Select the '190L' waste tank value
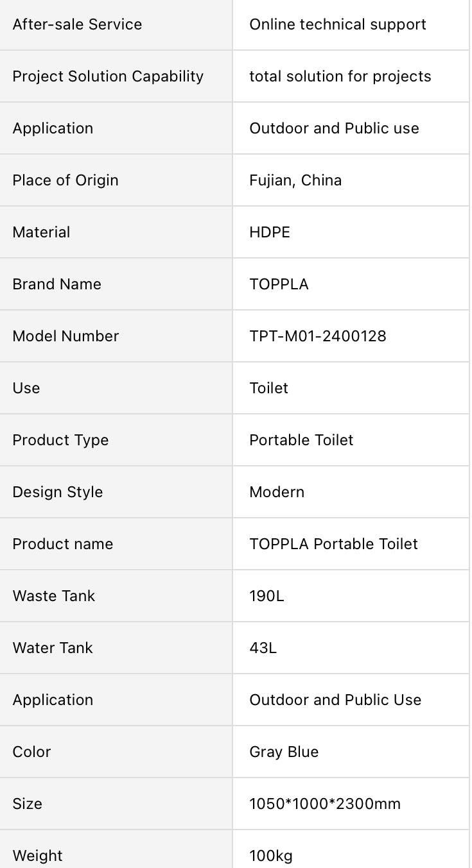 pyautogui.click(x=267, y=596)
